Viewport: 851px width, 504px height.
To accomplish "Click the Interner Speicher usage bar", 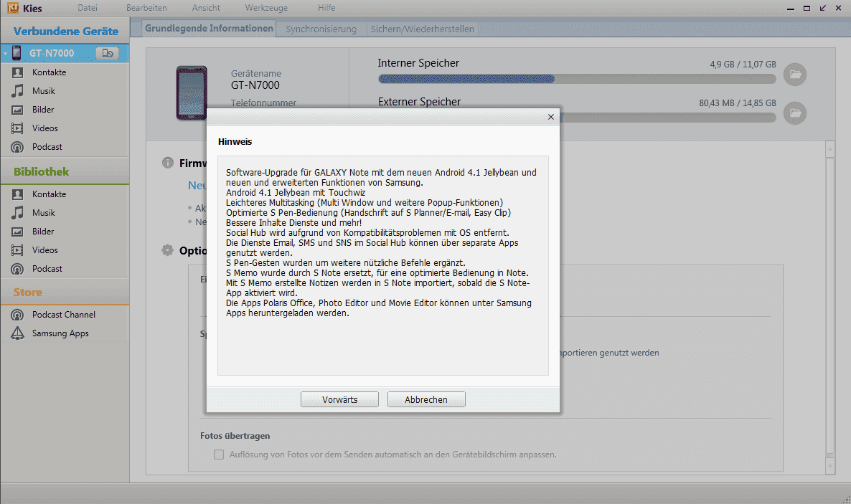I will point(577,79).
